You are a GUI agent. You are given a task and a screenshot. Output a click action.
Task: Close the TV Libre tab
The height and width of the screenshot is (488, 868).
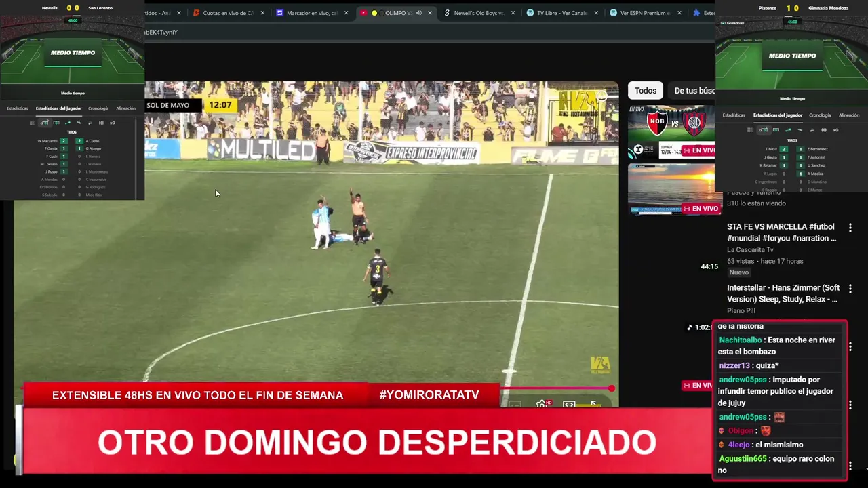[x=597, y=13]
